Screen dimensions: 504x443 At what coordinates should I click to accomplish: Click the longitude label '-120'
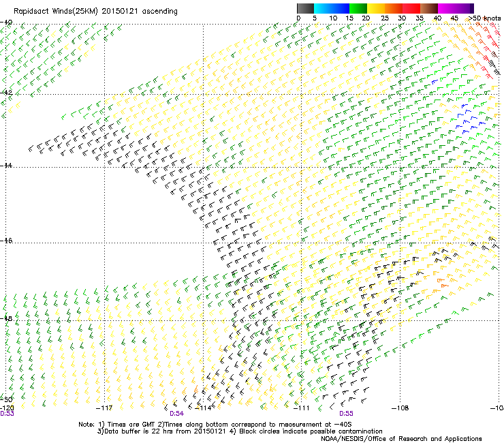click(x=7, y=408)
